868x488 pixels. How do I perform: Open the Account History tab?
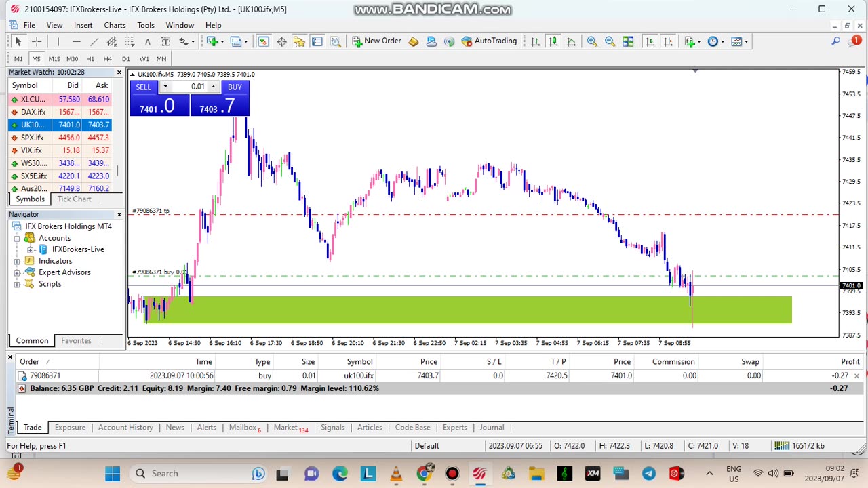click(125, 428)
